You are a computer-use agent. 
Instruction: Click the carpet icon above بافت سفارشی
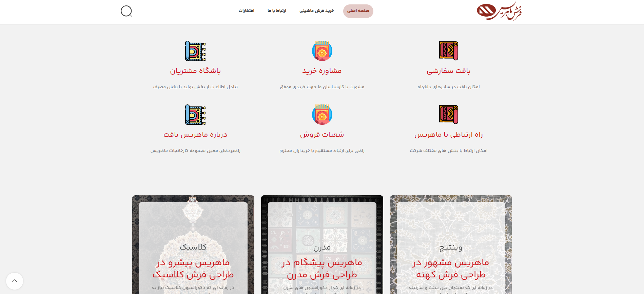tap(448, 51)
